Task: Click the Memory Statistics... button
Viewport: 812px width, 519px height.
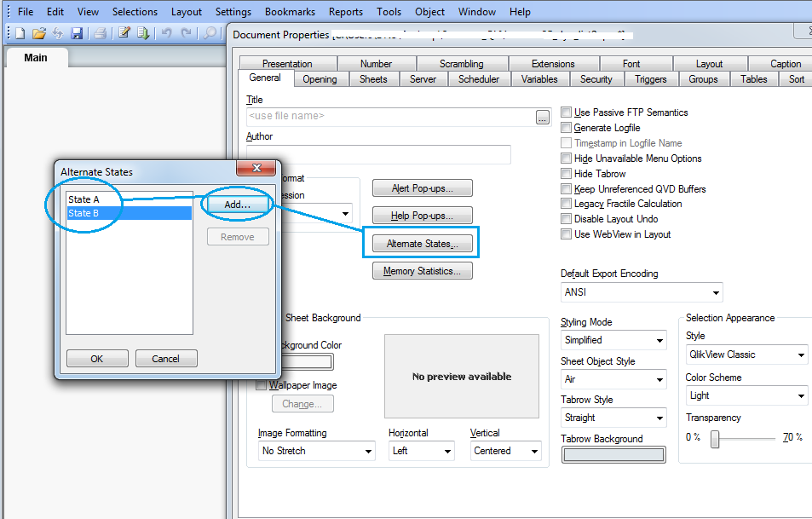Action: pos(422,271)
